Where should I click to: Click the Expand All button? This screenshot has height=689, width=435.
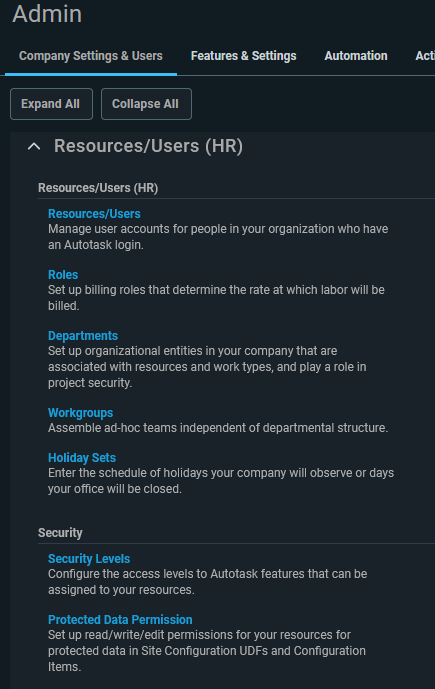(51, 104)
